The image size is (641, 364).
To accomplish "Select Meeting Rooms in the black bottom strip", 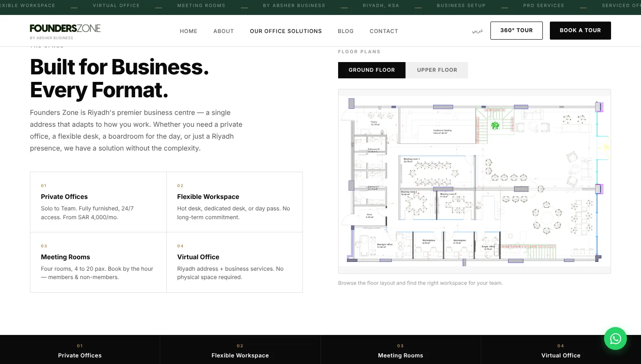I will tap(400, 350).
